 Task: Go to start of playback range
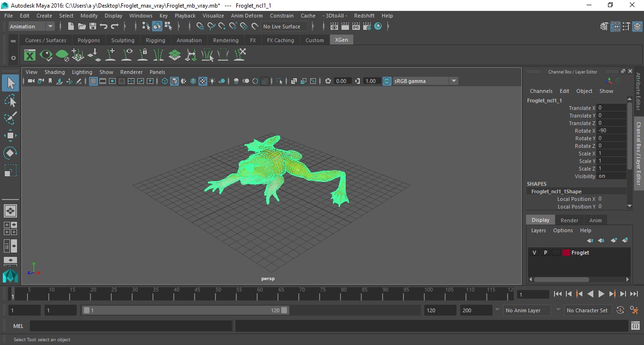coord(558,294)
